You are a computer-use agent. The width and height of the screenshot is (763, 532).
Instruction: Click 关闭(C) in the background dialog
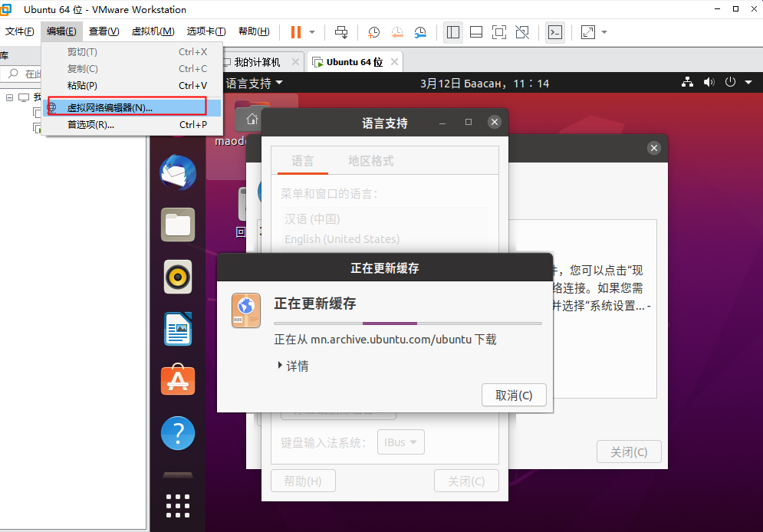pyautogui.click(x=629, y=452)
